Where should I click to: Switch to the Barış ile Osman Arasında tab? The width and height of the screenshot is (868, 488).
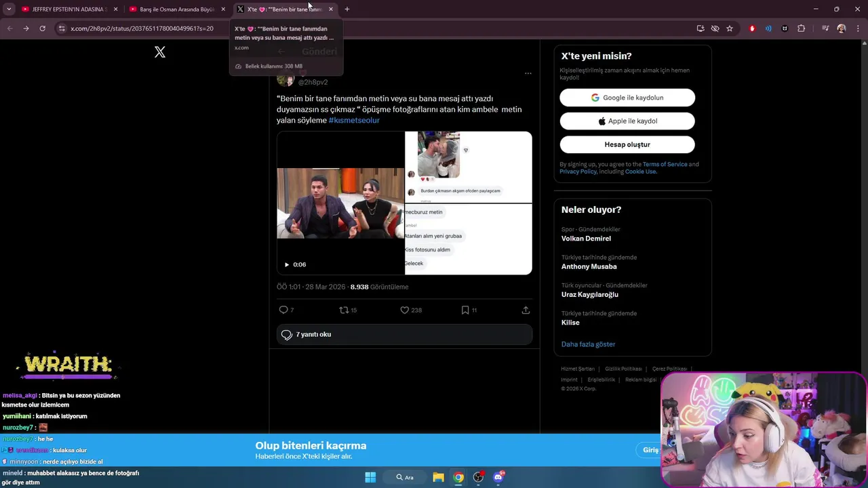click(x=176, y=9)
